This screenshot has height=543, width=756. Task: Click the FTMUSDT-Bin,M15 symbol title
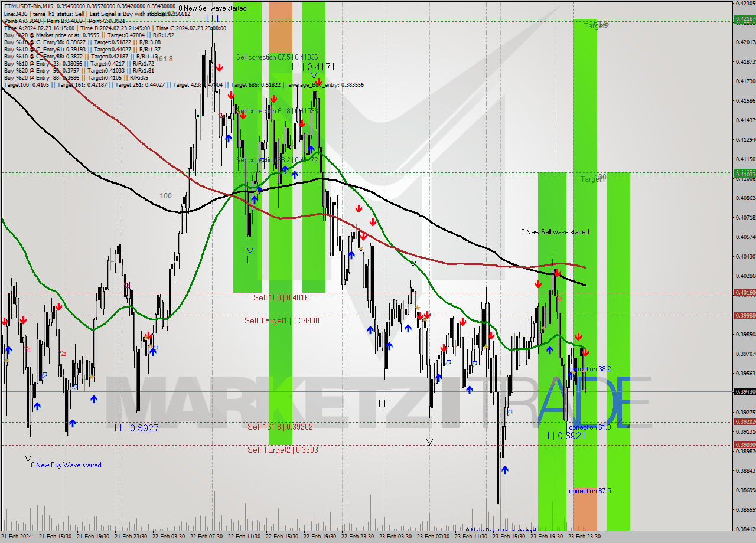click(28, 6)
